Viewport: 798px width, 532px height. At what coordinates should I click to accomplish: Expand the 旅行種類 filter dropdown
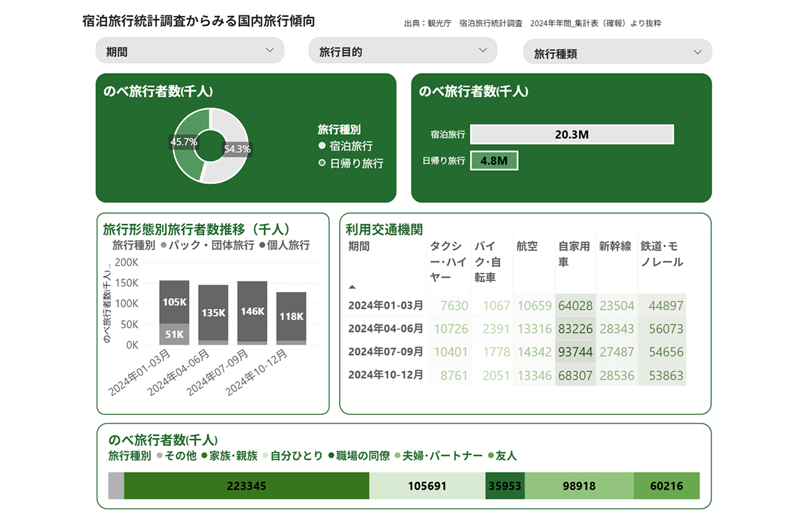(616, 51)
